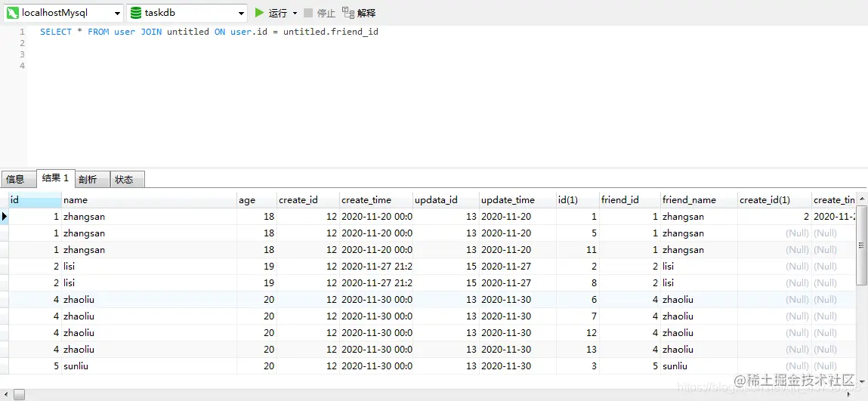Viewport: 868px width, 401px height.
Task: Switch to the 结果 1 tab
Action: tap(55, 178)
